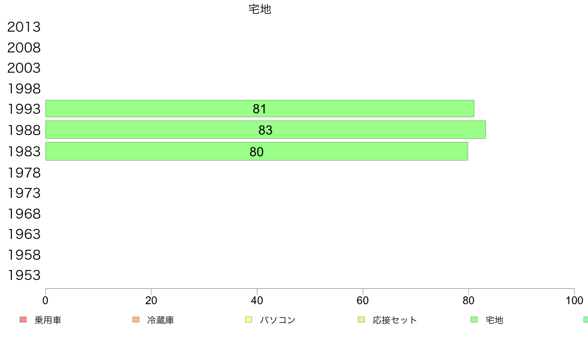This screenshot has width=588, height=364.
Task: Click the red 乗用車 legend swatch
Action: coord(23,319)
